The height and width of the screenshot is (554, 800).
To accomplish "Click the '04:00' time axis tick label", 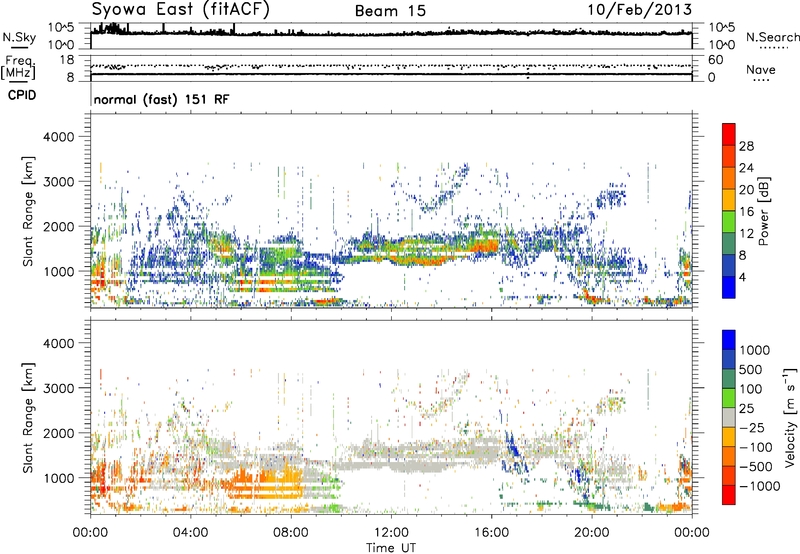I will (190, 533).
